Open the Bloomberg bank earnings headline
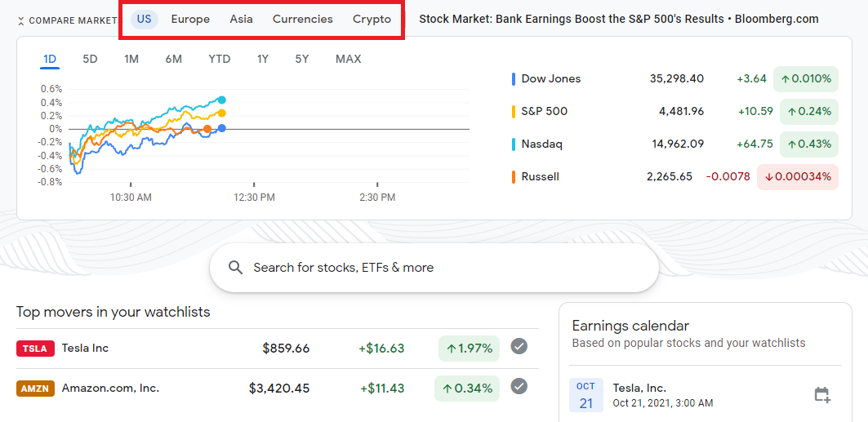Image resolution: width=868 pixels, height=422 pixels. pos(618,20)
